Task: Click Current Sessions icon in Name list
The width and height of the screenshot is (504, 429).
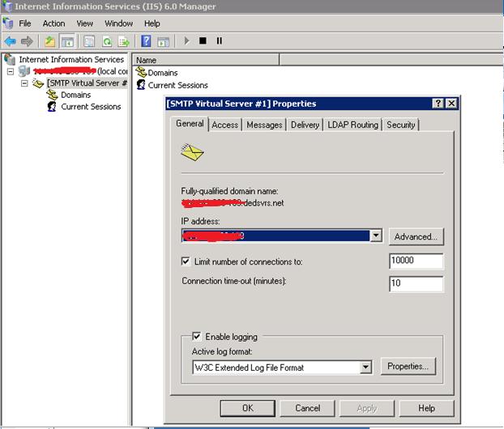Action: coord(141,85)
